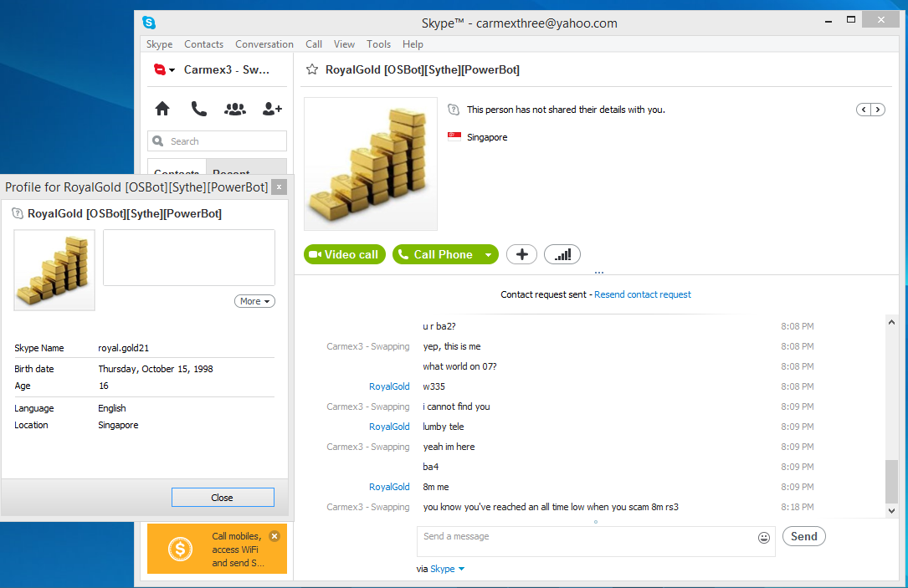This screenshot has height=588, width=908.
Task: Start a Video call
Action: click(345, 254)
